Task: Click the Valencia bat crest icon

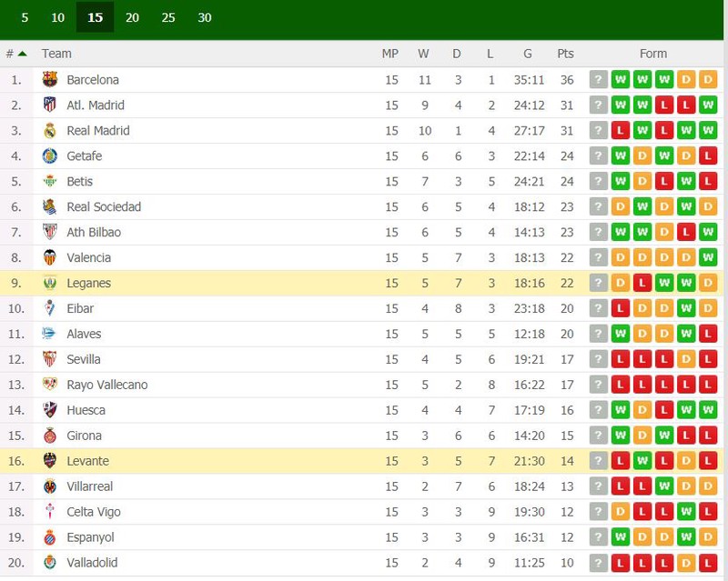Action: 50,257
